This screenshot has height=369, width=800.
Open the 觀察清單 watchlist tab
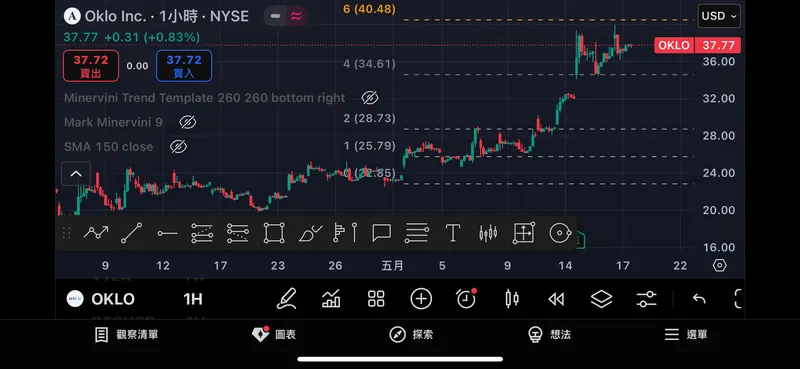point(127,335)
